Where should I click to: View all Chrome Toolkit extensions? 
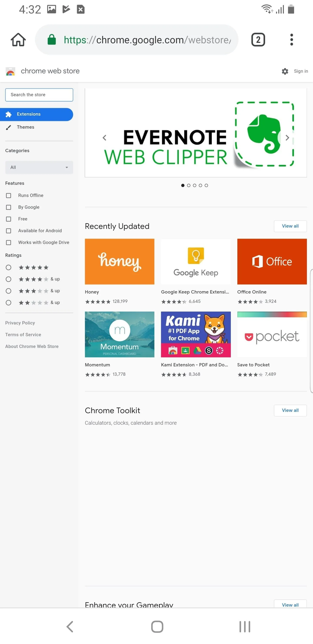(x=290, y=410)
